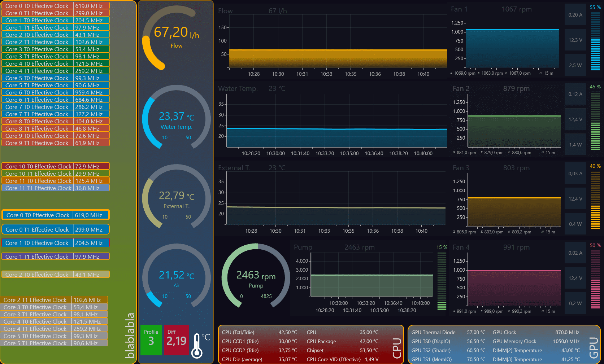Click Fan 4 power tile 0,2 W
This screenshot has width=604, height=364.
[x=575, y=303]
